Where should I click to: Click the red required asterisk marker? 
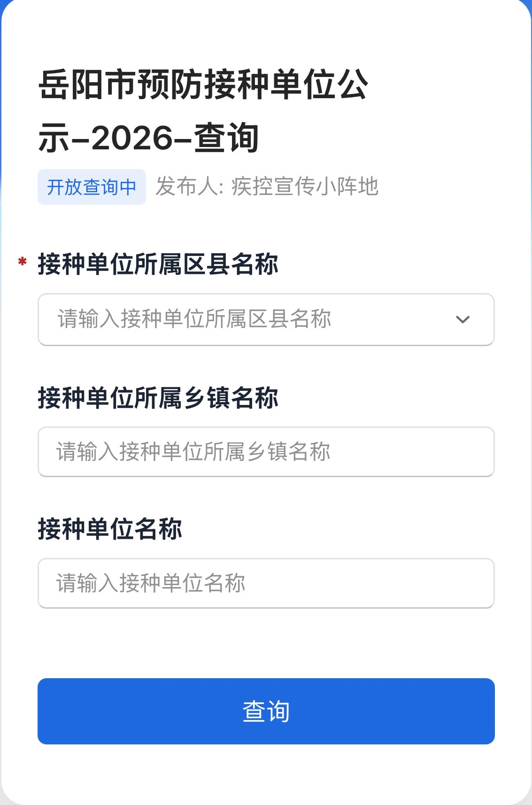22,262
